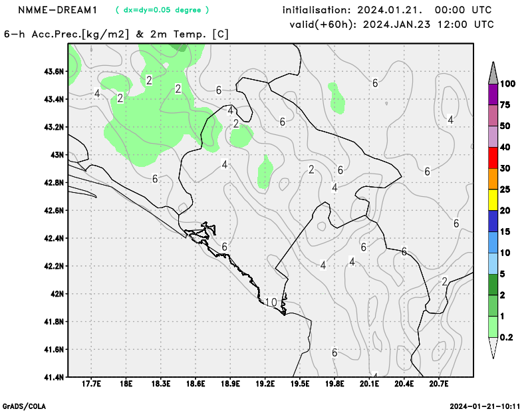Click the 10 degree contour label on coast
The width and height of the screenshot is (532, 411).
(271, 302)
